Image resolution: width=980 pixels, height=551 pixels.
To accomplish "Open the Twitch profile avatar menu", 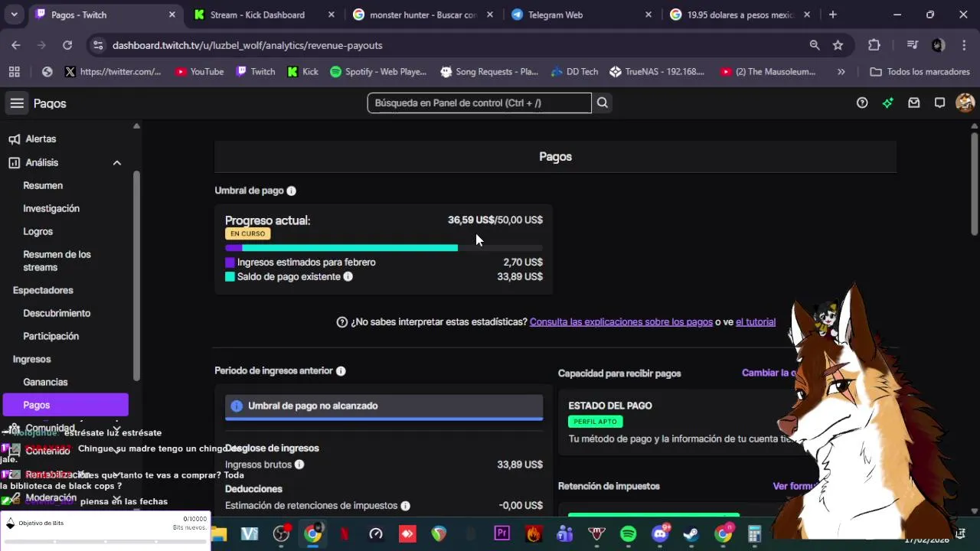I will click(x=965, y=103).
